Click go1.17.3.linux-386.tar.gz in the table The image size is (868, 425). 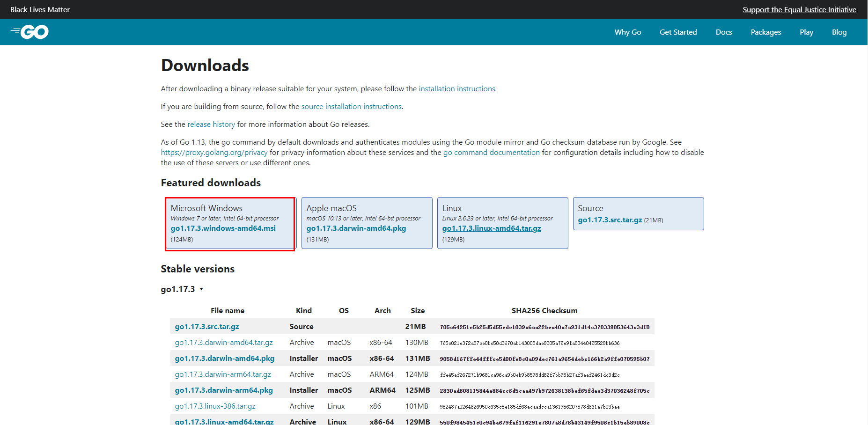215,406
